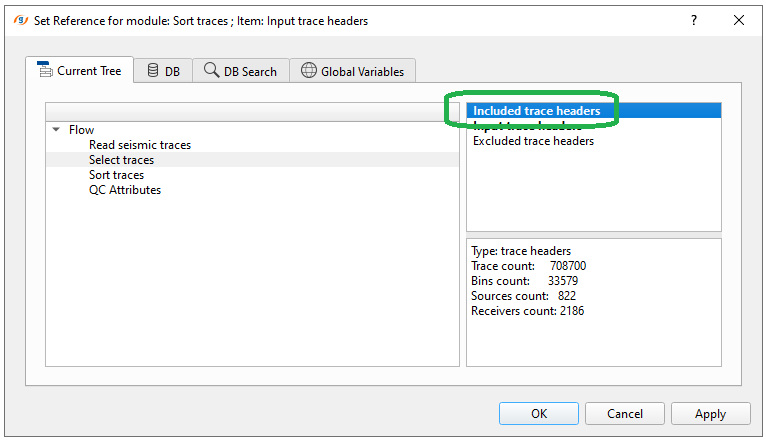This screenshot has height=442, width=766.
Task: Select Included trace headers item
Action: coord(537,111)
